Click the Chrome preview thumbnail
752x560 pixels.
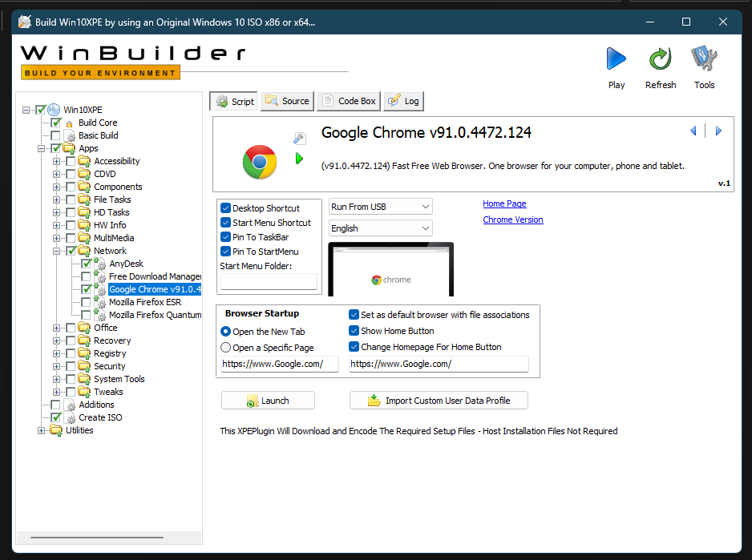(x=391, y=269)
